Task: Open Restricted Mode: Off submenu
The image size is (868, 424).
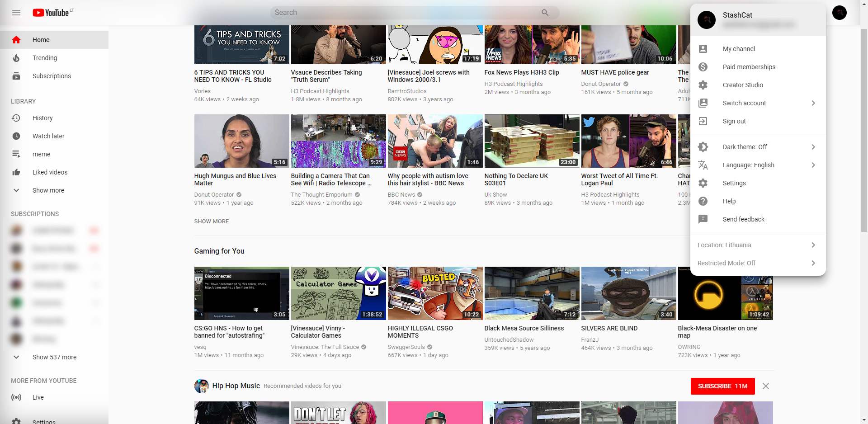Action: (758, 263)
